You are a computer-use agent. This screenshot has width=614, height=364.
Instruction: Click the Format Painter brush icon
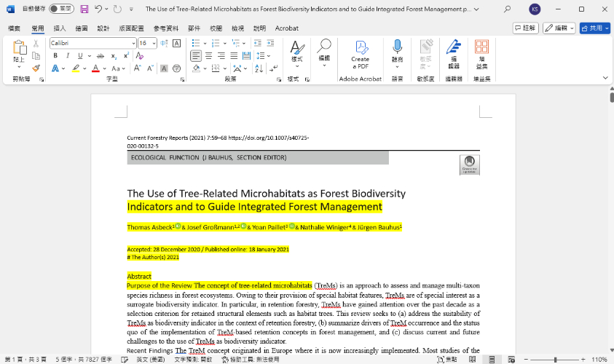pyautogui.click(x=35, y=68)
